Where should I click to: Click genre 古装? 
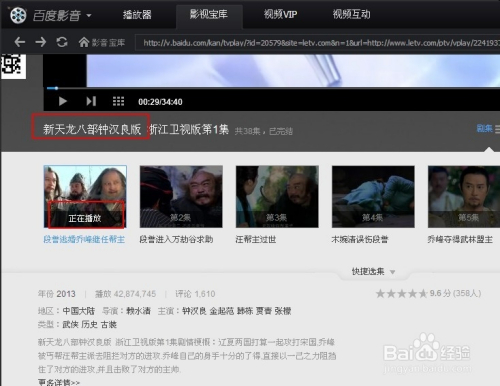tap(108, 324)
